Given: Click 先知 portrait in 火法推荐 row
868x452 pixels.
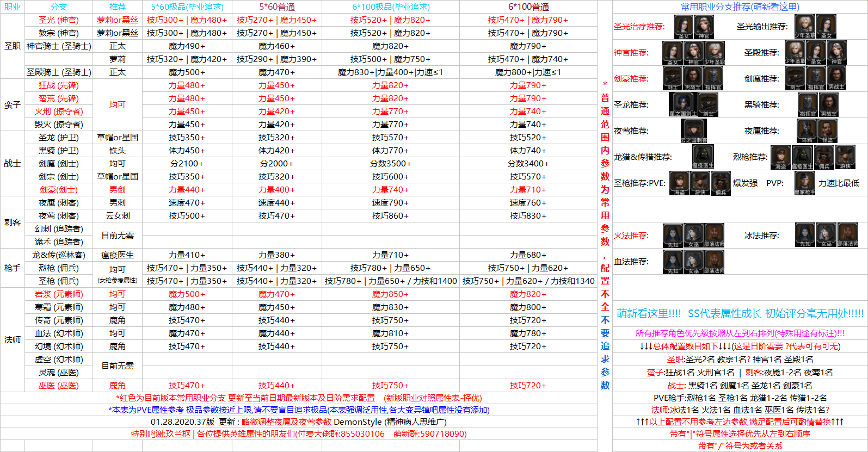Looking at the screenshot, I should (x=673, y=236).
